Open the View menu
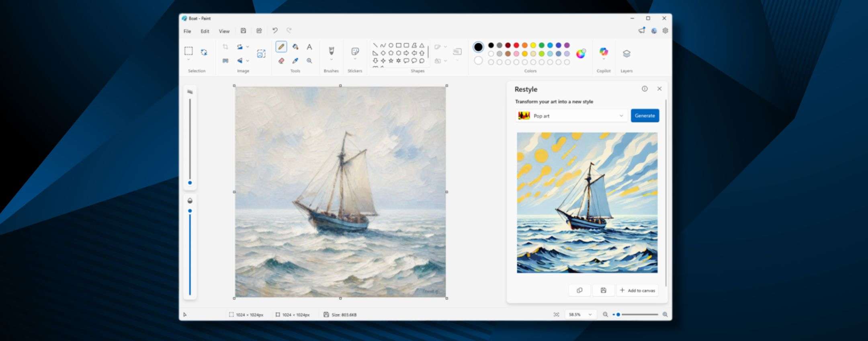868x341 pixels. 224,31
